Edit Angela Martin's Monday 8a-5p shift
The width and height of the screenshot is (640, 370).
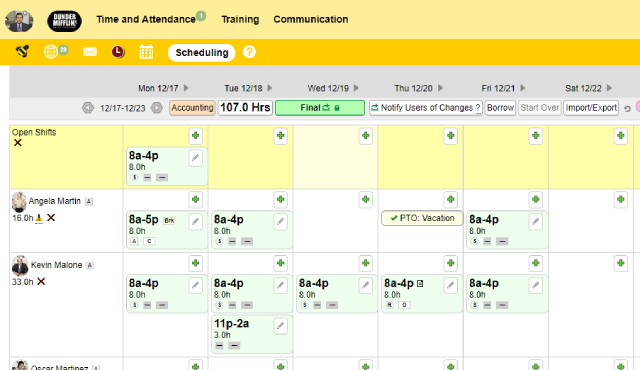(x=196, y=222)
